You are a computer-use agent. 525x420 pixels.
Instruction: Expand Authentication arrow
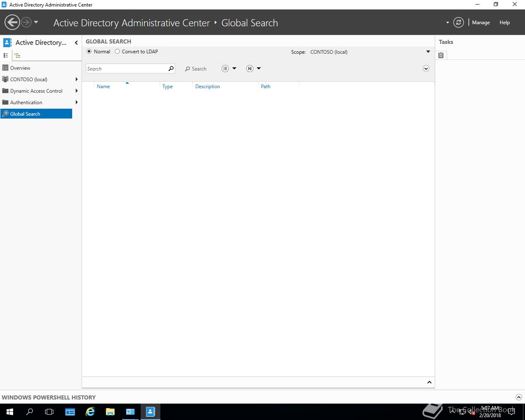pyautogui.click(x=76, y=103)
